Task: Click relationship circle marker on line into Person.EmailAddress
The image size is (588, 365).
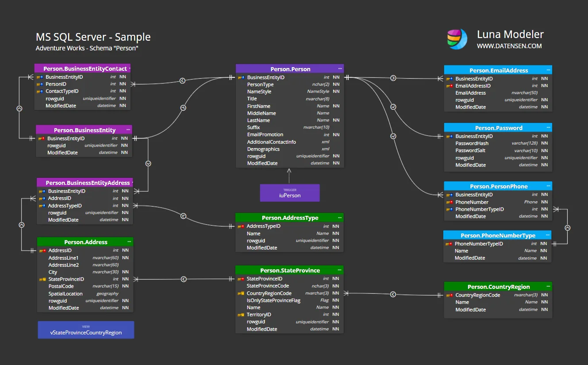Action: (393, 78)
